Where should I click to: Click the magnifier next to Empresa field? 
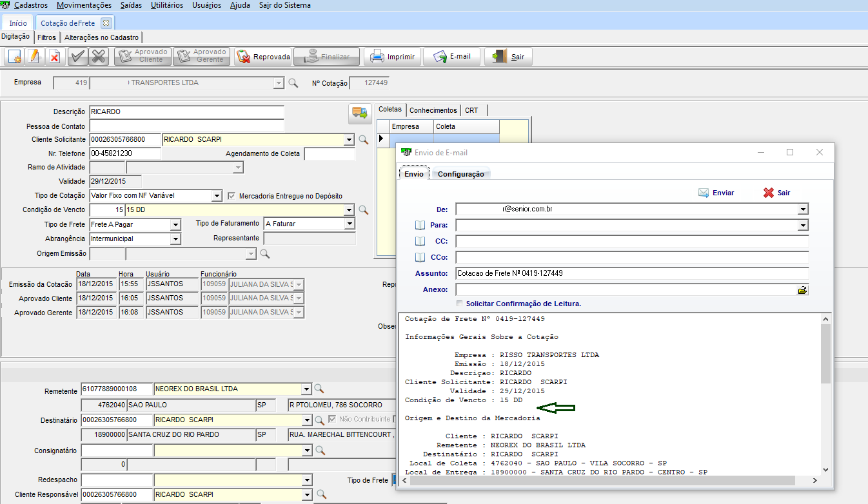[x=293, y=82]
